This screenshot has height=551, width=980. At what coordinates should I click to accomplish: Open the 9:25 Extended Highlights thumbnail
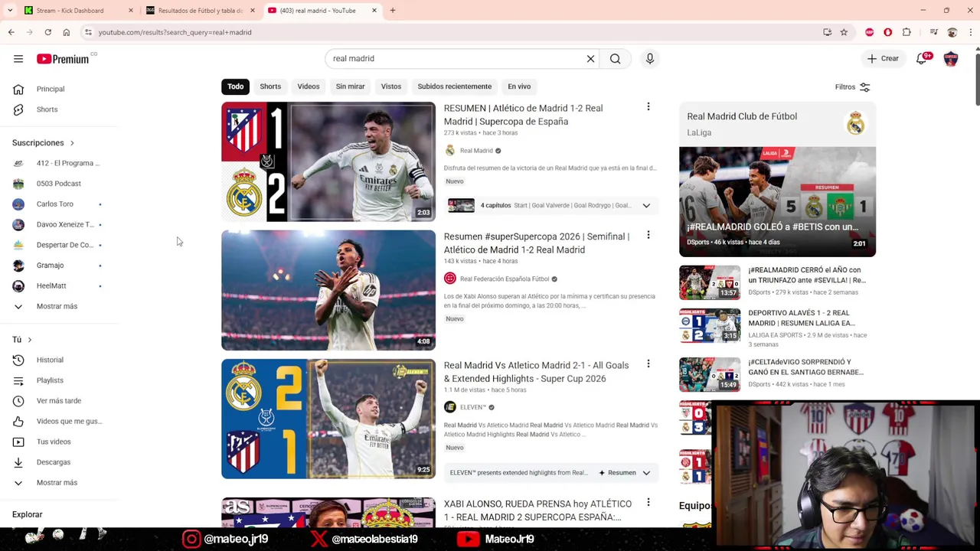point(328,419)
